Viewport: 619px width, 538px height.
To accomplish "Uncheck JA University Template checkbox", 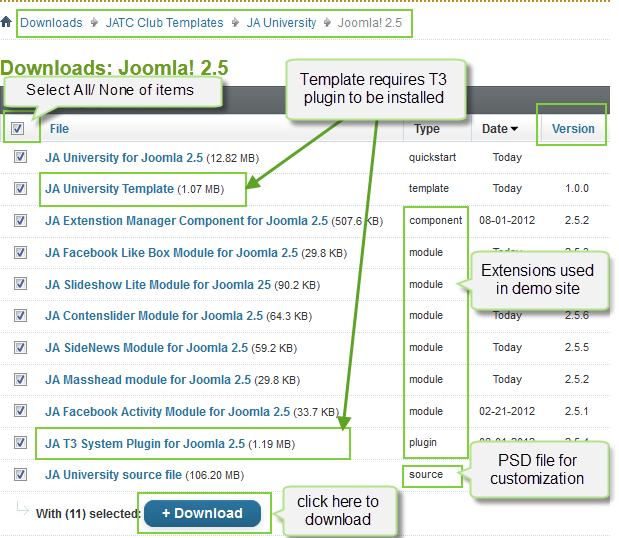I will 21,188.
